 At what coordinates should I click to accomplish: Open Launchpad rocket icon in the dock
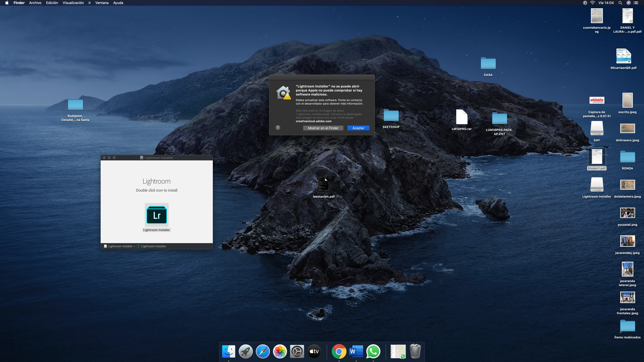[246, 351]
